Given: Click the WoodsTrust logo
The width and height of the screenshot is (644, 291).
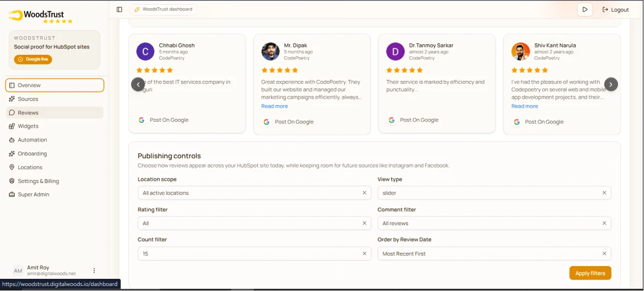Looking at the screenshot, I should tap(40, 16).
